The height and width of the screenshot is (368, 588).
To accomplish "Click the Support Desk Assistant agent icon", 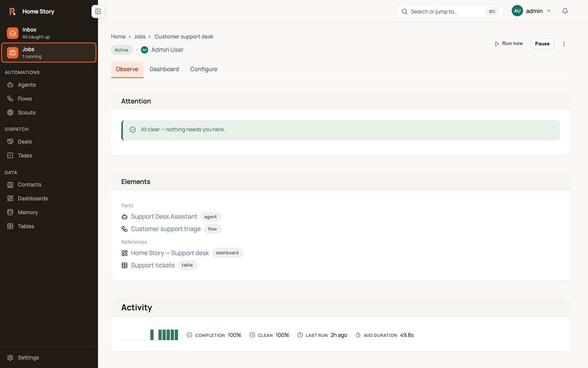I will [x=125, y=217].
